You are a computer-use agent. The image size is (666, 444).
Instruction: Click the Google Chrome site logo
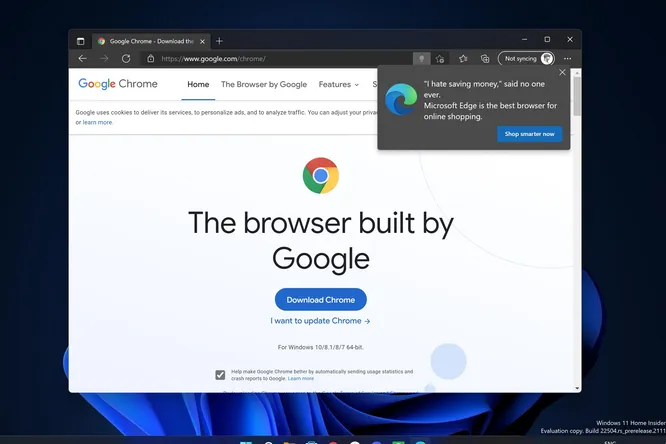pyautogui.click(x=118, y=84)
